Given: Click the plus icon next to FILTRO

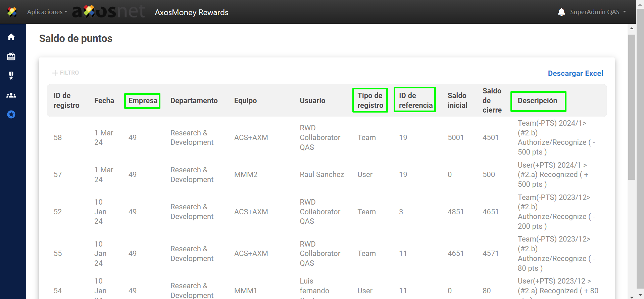Looking at the screenshot, I should 55,73.
